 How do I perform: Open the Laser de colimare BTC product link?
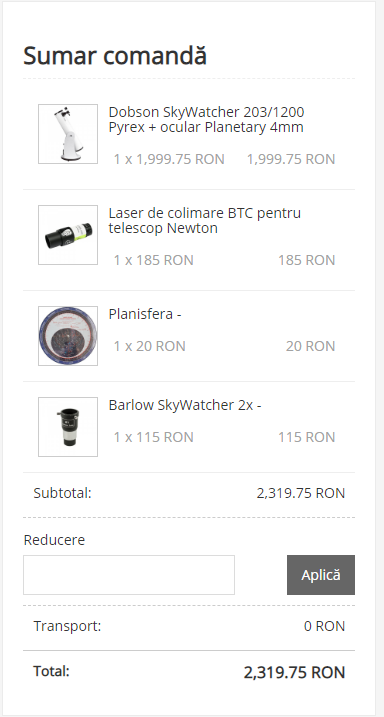click(x=205, y=220)
